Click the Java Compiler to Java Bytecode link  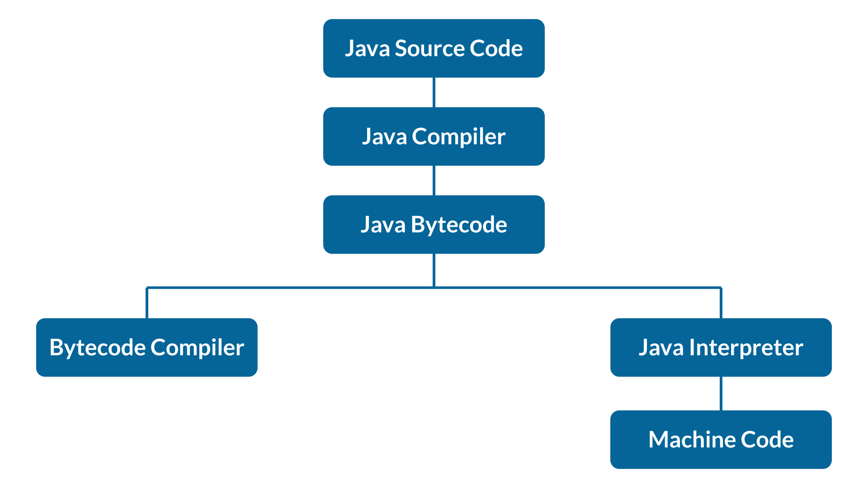(434, 181)
